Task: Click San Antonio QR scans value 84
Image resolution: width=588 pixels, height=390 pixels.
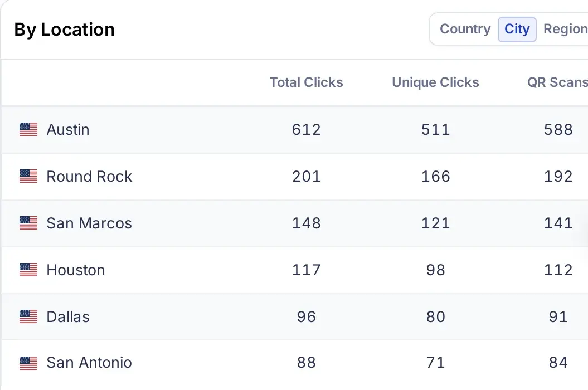Action: (558, 363)
